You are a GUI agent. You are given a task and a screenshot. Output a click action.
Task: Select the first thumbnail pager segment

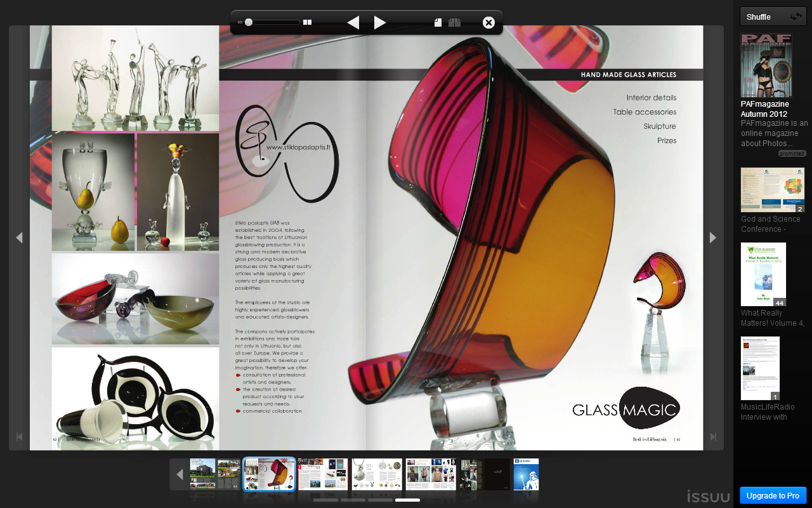click(325, 500)
